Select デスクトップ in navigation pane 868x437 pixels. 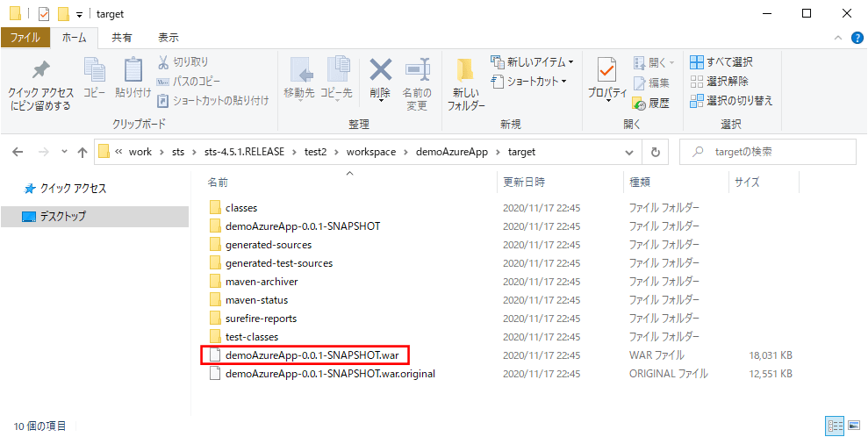(x=94, y=216)
